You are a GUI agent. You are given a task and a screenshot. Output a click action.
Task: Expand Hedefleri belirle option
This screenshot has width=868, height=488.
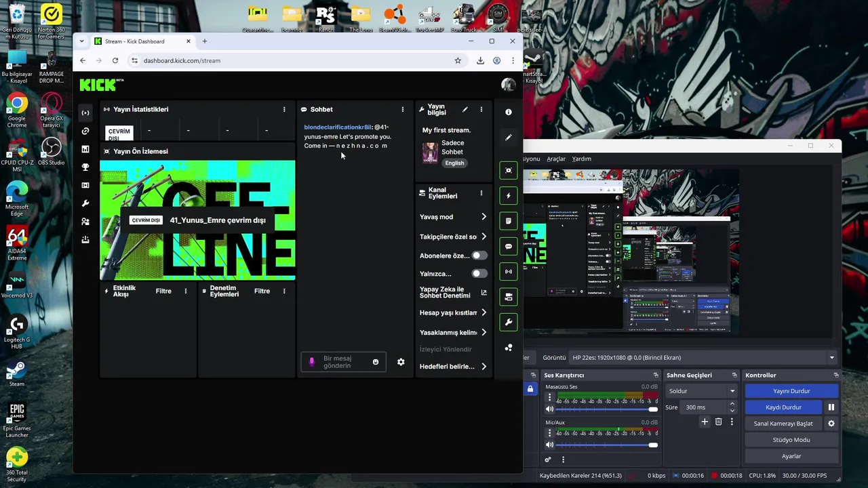pyautogui.click(x=453, y=367)
